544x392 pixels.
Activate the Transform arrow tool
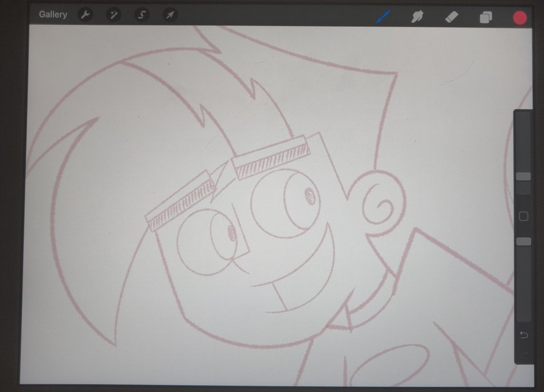(170, 15)
